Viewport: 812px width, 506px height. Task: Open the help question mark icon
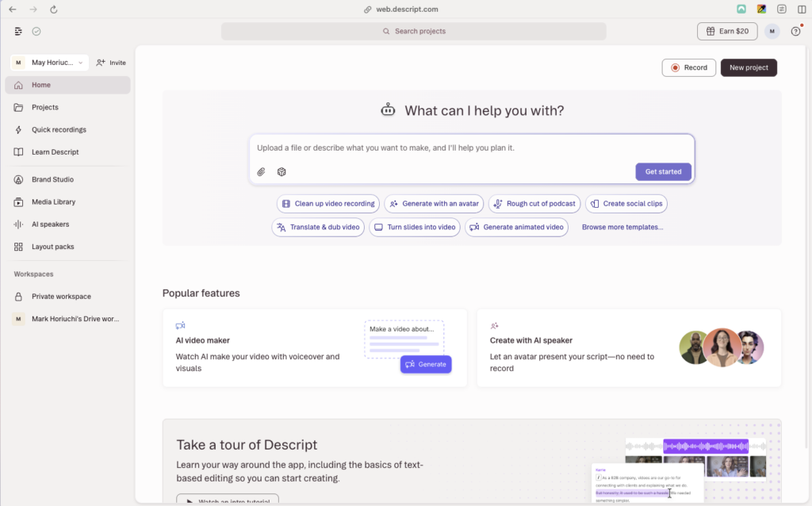click(795, 31)
